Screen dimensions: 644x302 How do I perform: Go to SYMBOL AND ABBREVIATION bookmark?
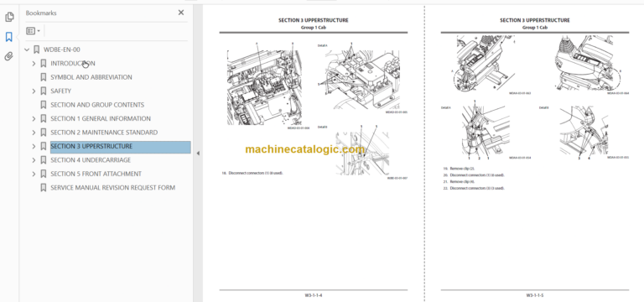[x=91, y=77]
